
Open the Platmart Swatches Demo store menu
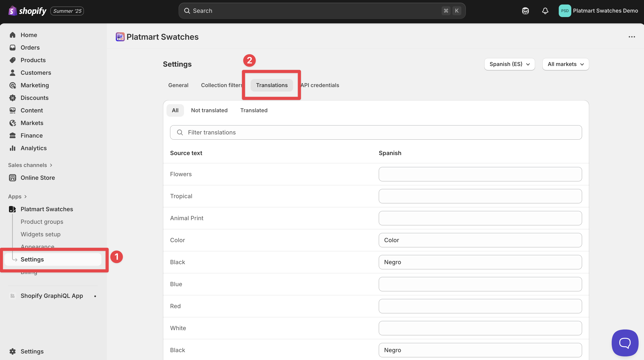[598, 11]
